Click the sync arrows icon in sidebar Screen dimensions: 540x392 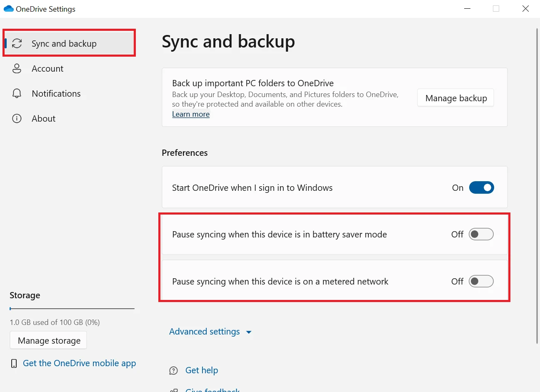[17, 43]
